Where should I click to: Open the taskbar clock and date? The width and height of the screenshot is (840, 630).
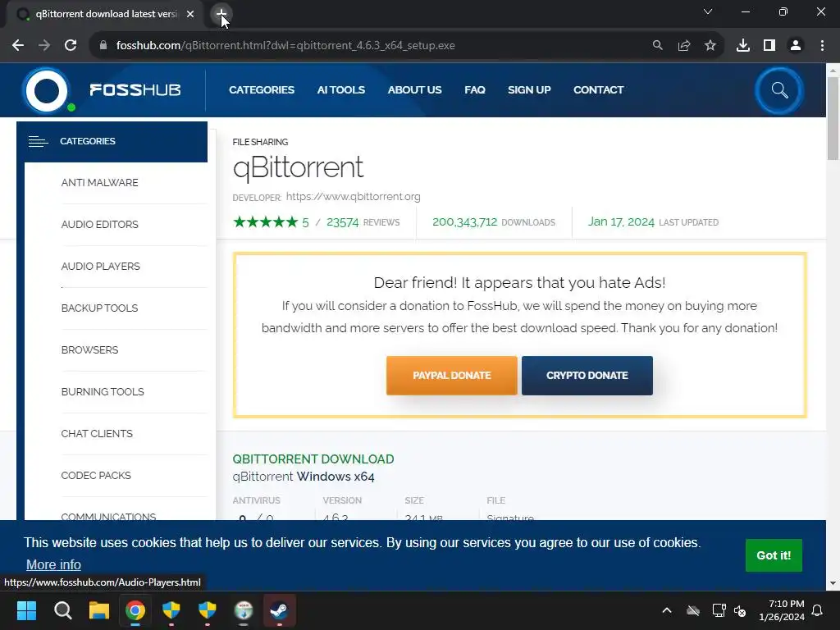pyautogui.click(x=782, y=610)
